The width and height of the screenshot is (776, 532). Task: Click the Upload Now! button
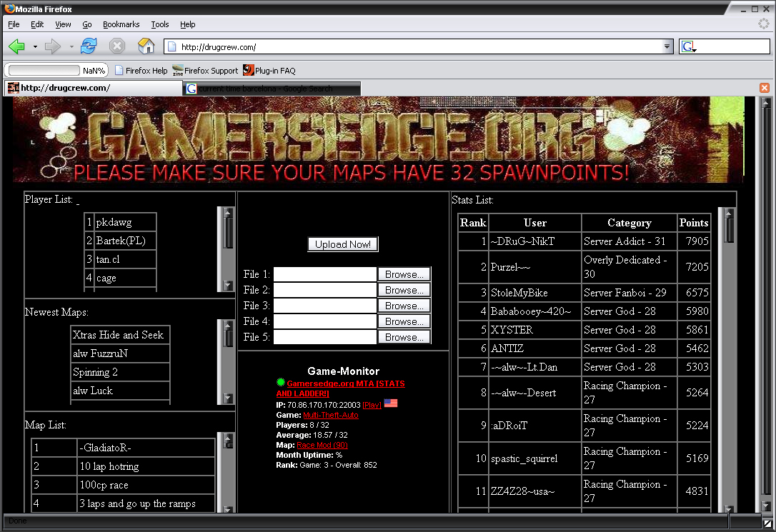tap(343, 244)
